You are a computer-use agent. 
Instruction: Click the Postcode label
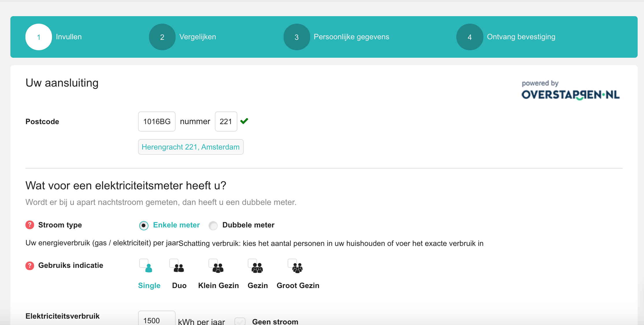(x=42, y=122)
